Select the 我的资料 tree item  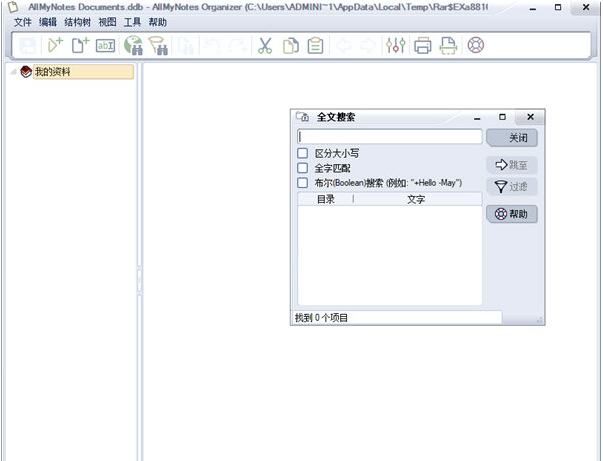[83, 72]
